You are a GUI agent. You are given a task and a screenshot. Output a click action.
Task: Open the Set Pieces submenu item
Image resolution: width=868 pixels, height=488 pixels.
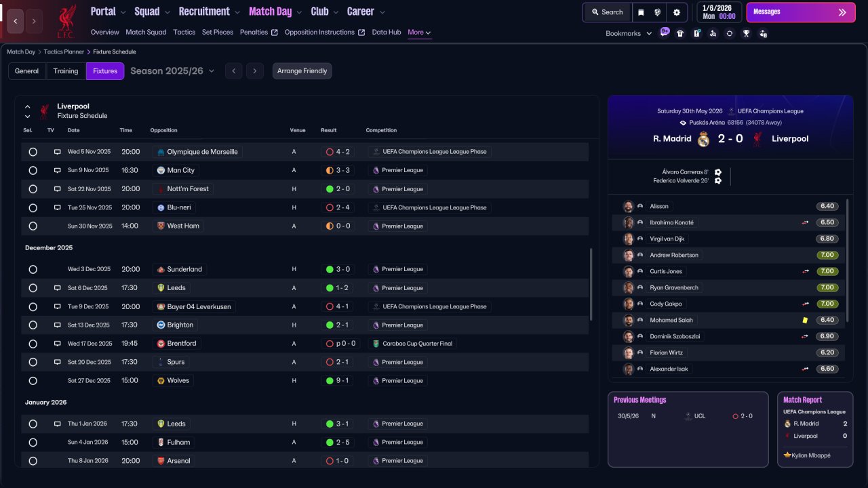click(218, 33)
